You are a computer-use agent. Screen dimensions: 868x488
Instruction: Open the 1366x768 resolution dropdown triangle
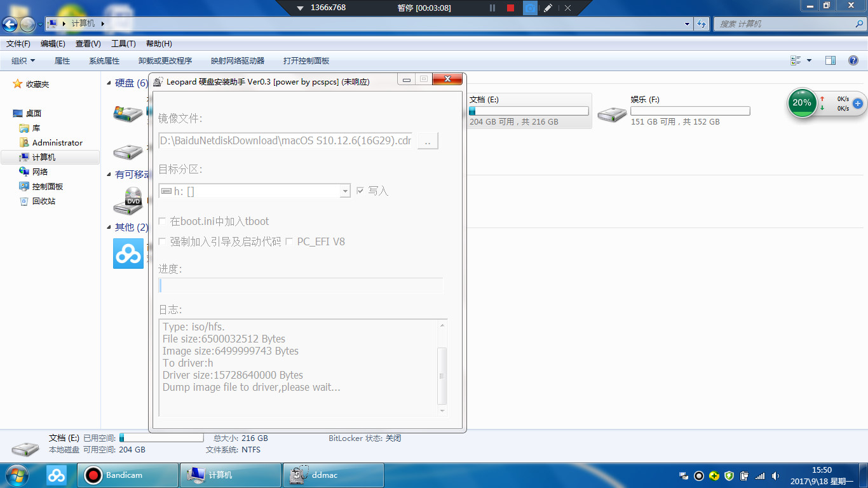pyautogui.click(x=301, y=8)
